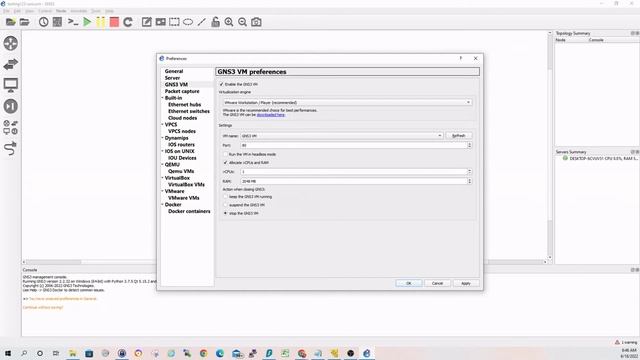Select the Add a link cable icon
Screen dimensions: 640x360
click(11, 148)
